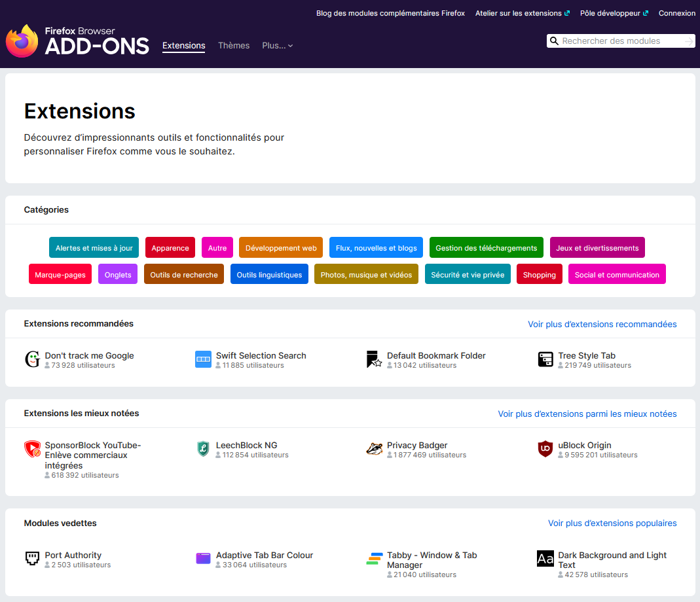Click the Swift Selection Search icon
Viewport: 700px width, 602px height.
tap(203, 359)
